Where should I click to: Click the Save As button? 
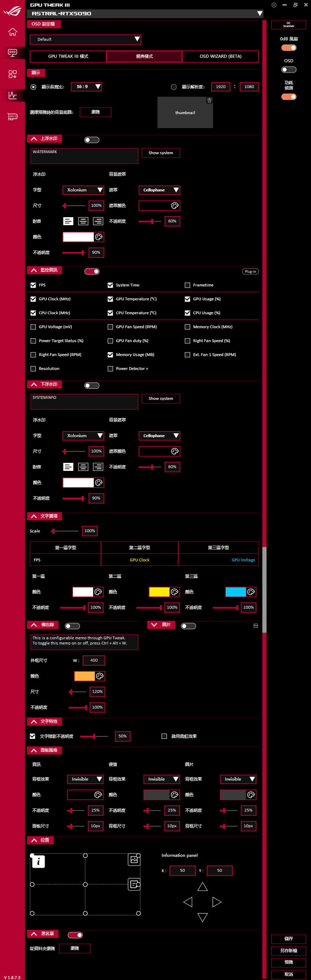(x=289, y=951)
